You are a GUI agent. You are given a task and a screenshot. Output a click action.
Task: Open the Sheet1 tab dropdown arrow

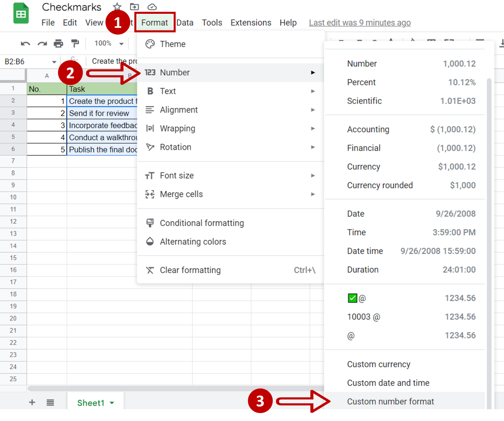pos(112,403)
